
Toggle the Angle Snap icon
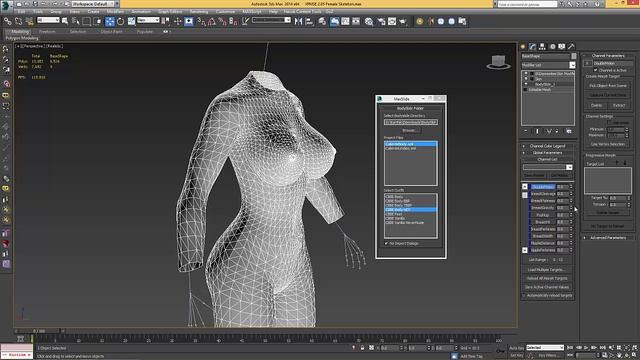coord(211,21)
